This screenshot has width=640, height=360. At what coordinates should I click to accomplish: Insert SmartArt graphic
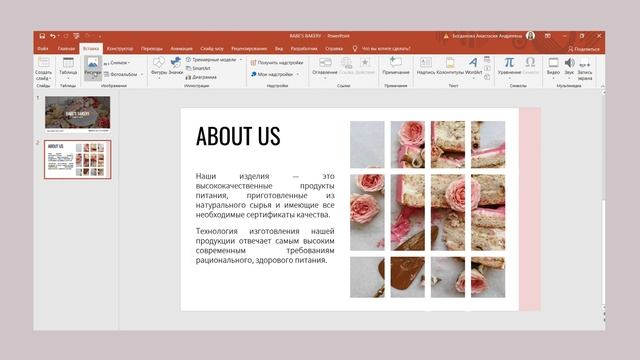[x=198, y=68]
